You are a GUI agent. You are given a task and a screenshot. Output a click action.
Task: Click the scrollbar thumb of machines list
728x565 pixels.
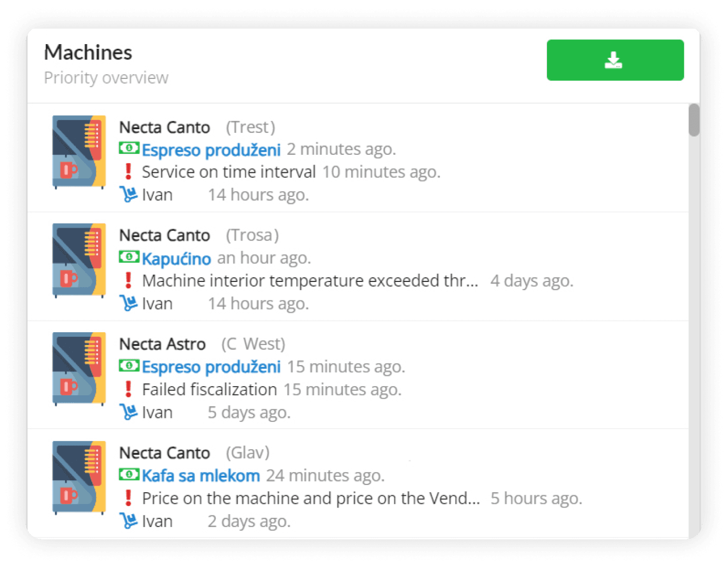(x=694, y=120)
